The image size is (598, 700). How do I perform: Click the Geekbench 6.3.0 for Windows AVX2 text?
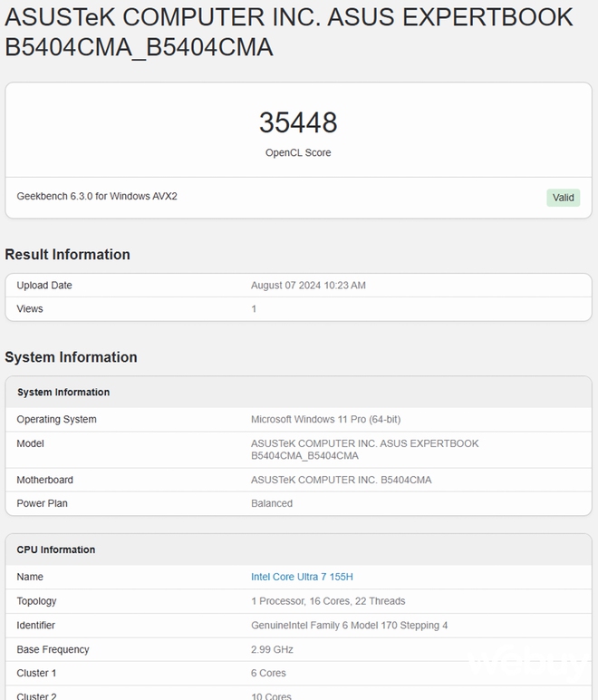pos(97,197)
